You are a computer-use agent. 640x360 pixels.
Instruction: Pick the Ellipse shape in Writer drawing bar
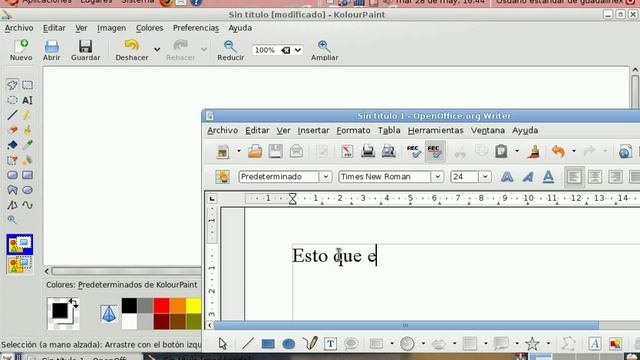pos(289,344)
